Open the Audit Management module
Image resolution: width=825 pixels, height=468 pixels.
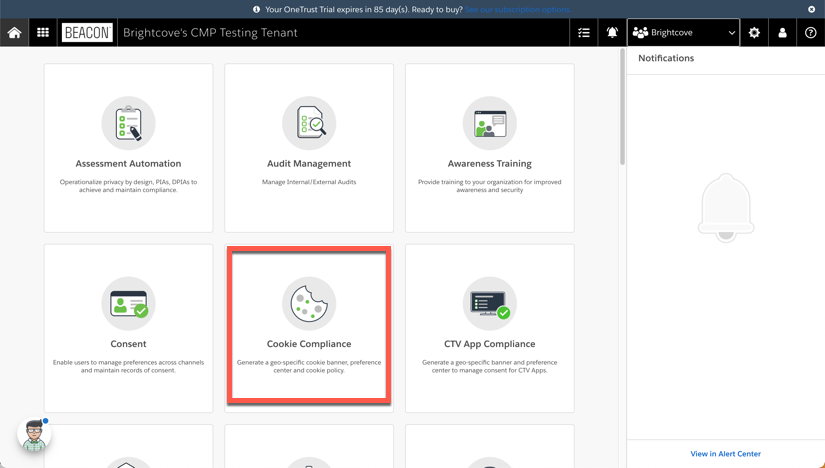click(309, 148)
